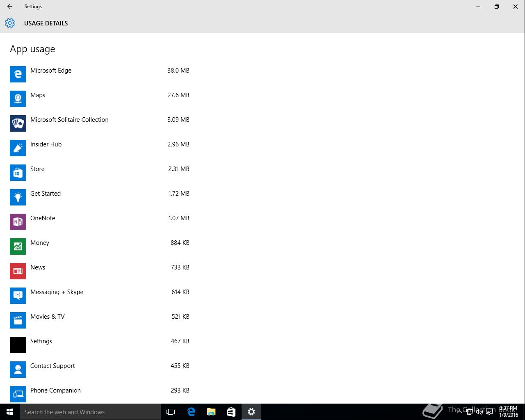Open Task View from the taskbar

click(171, 412)
